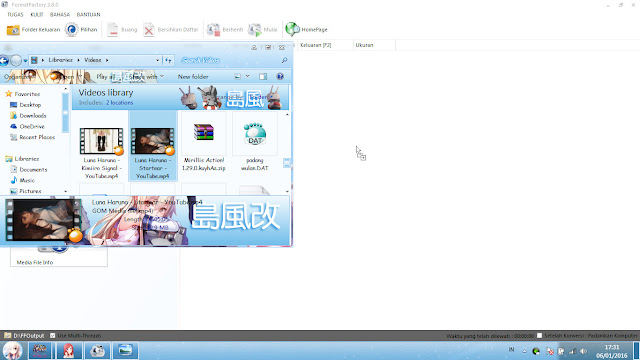Go back in the Explorer window
Screen dimensions: 640x360
pos(4,60)
